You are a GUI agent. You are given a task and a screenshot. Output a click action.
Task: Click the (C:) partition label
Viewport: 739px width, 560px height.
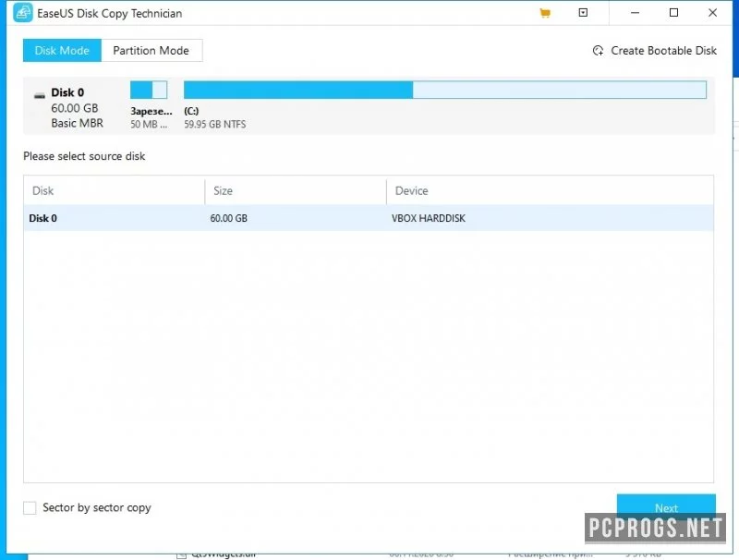[x=191, y=111]
